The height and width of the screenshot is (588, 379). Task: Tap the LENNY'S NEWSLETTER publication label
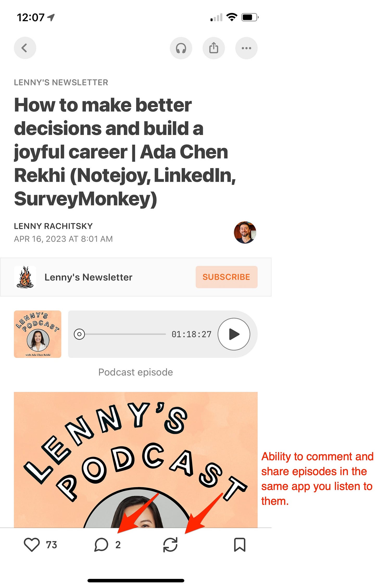(x=61, y=82)
